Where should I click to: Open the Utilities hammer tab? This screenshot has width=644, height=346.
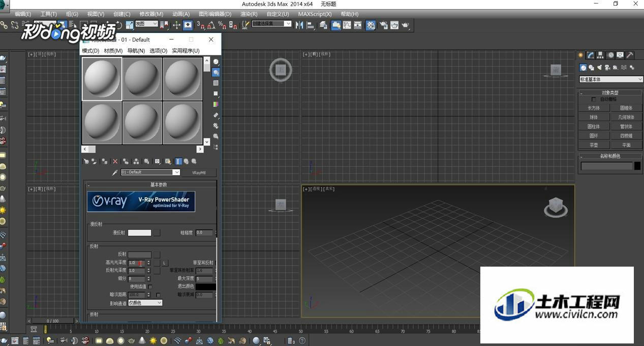[630, 55]
